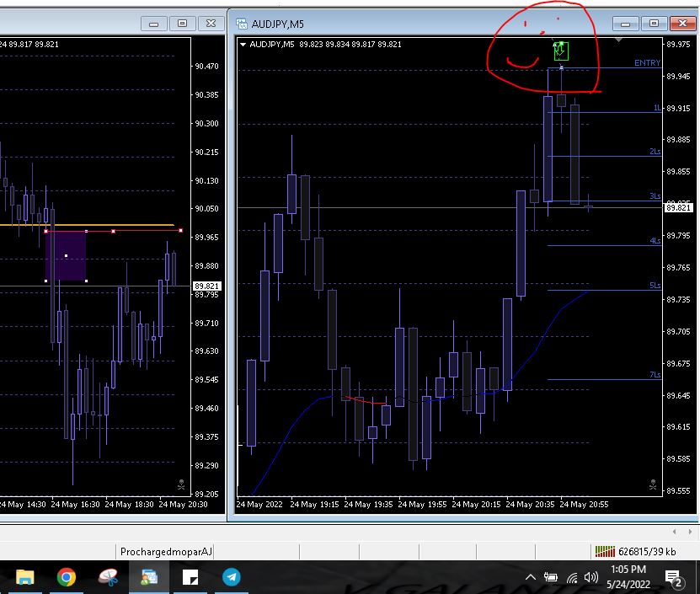Select the 4Ls level label
Viewport: 700px width, 594px height.
point(655,241)
